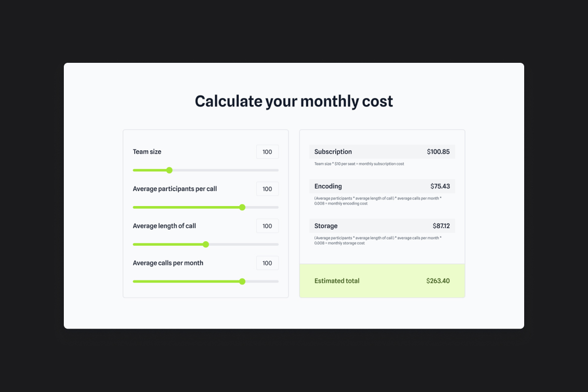
Task: Click the Team size input field
Action: pyautogui.click(x=267, y=151)
